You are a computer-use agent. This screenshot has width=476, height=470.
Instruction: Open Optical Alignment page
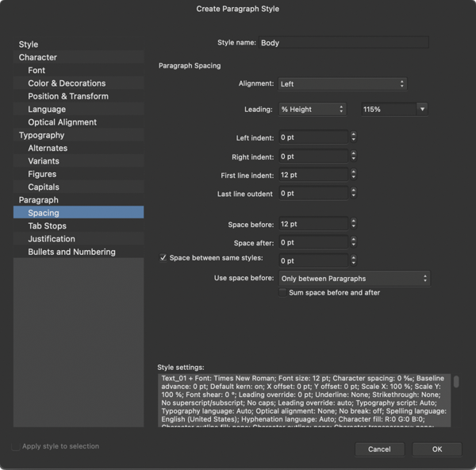(79, 122)
